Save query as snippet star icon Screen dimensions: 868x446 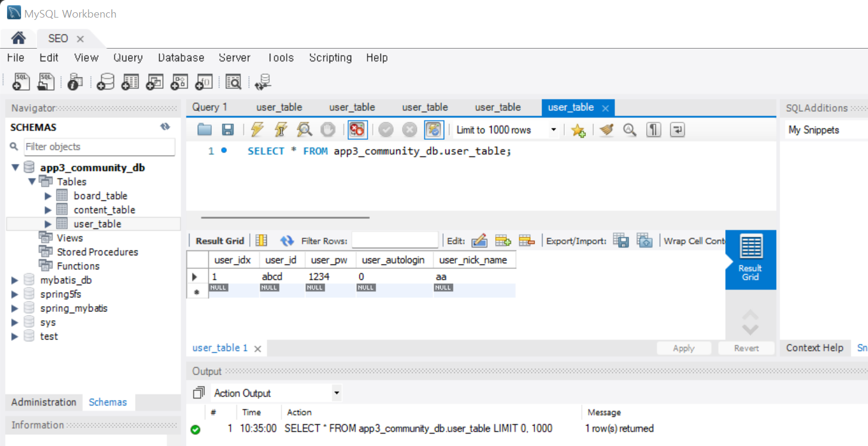point(578,130)
